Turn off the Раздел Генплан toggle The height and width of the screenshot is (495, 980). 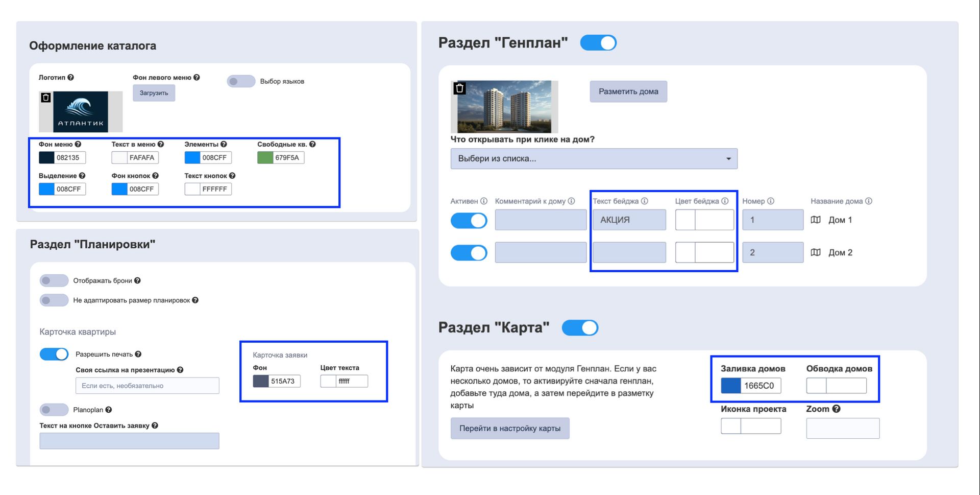coord(599,43)
